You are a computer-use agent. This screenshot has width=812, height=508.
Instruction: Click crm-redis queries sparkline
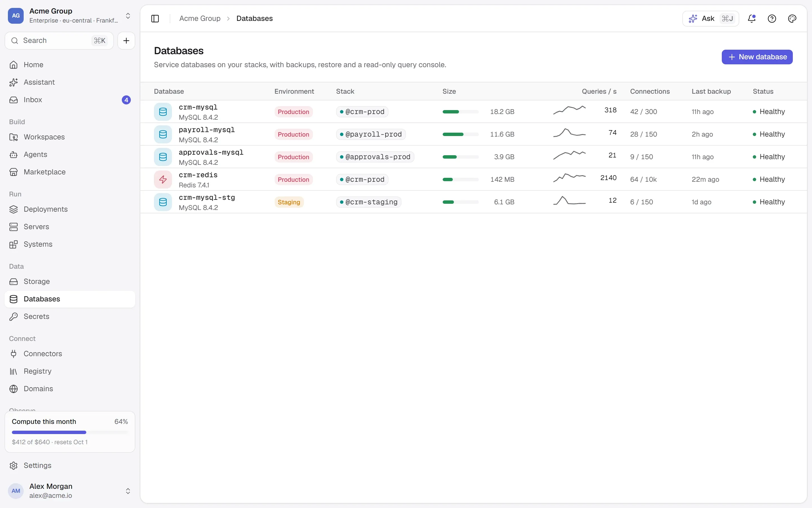coord(569,178)
